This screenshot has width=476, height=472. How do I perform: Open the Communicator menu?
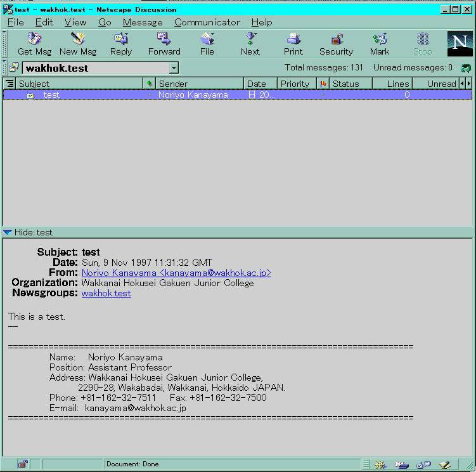pos(207,22)
